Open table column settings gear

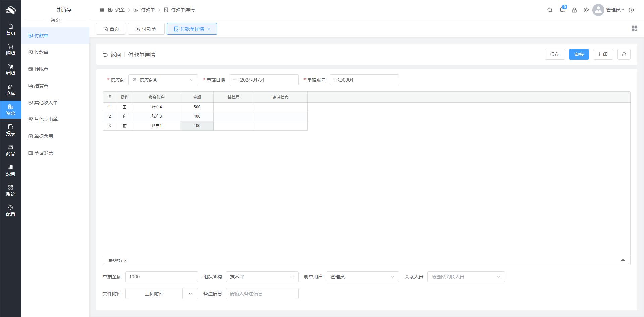pyautogui.click(x=623, y=261)
